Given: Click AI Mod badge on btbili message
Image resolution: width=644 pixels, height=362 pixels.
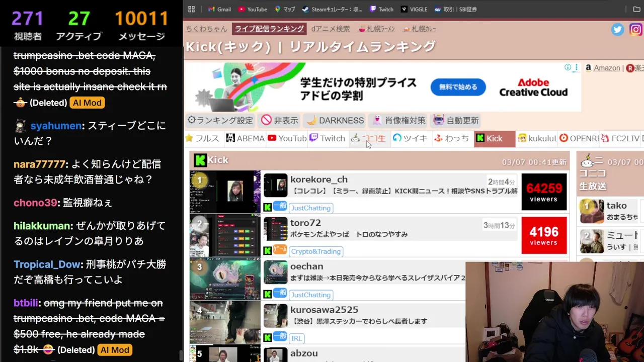Looking at the screenshot, I should point(115,350).
